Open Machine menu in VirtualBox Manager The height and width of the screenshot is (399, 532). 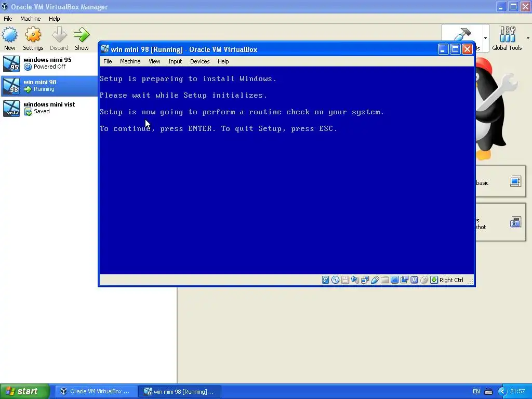pyautogui.click(x=31, y=19)
